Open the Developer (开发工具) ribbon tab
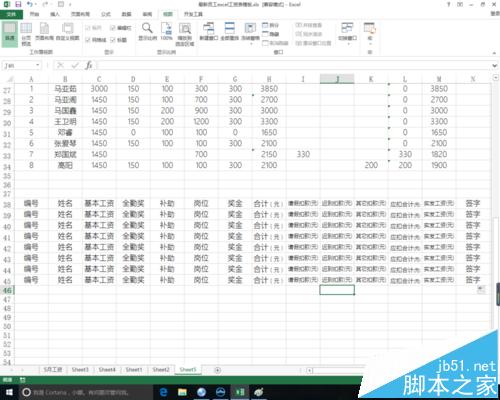 (x=193, y=14)
